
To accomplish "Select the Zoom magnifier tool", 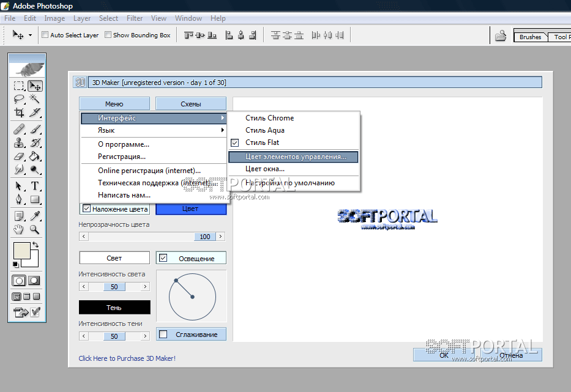I will click(x=35, y=229).
